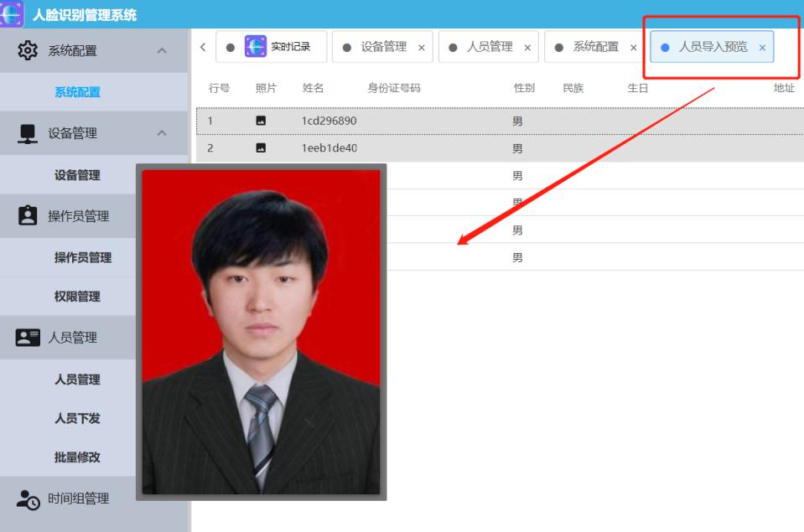Click the enlarged portrait photo preview

pos(261,332)
